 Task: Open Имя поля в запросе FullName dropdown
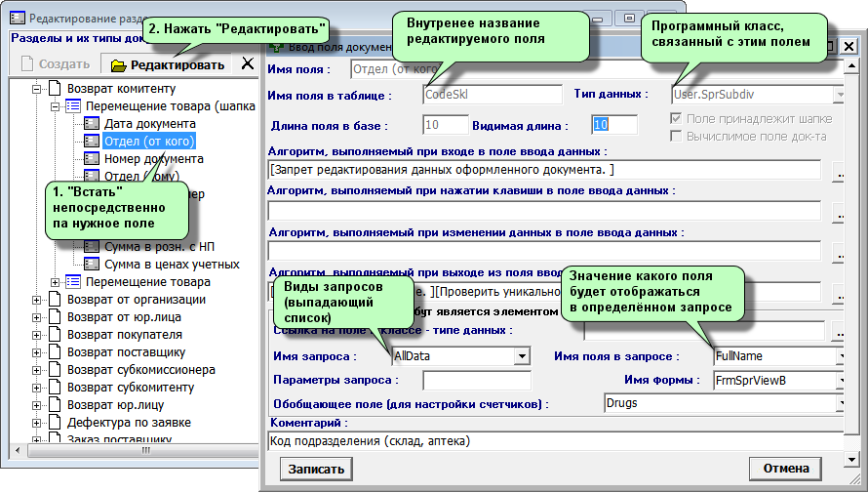pos(841,356)
